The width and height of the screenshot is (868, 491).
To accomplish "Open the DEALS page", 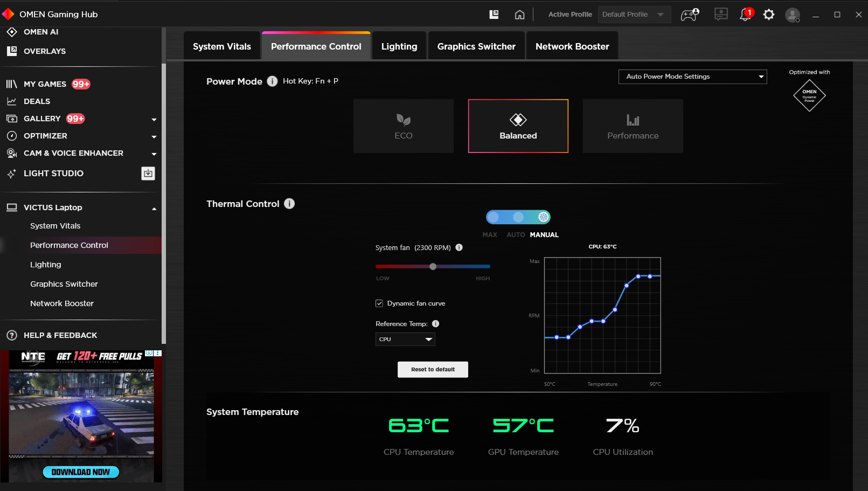I will point(37,101).
